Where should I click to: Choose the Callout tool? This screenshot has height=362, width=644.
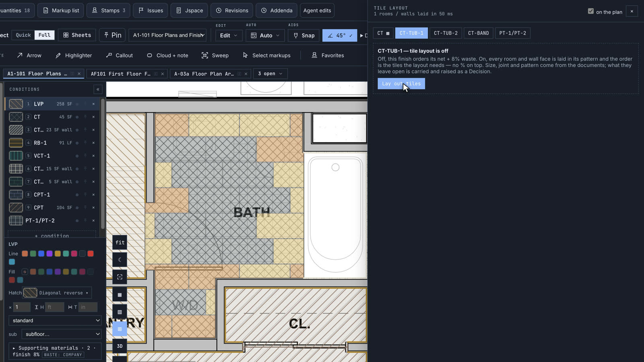click(x=120, y=56)
